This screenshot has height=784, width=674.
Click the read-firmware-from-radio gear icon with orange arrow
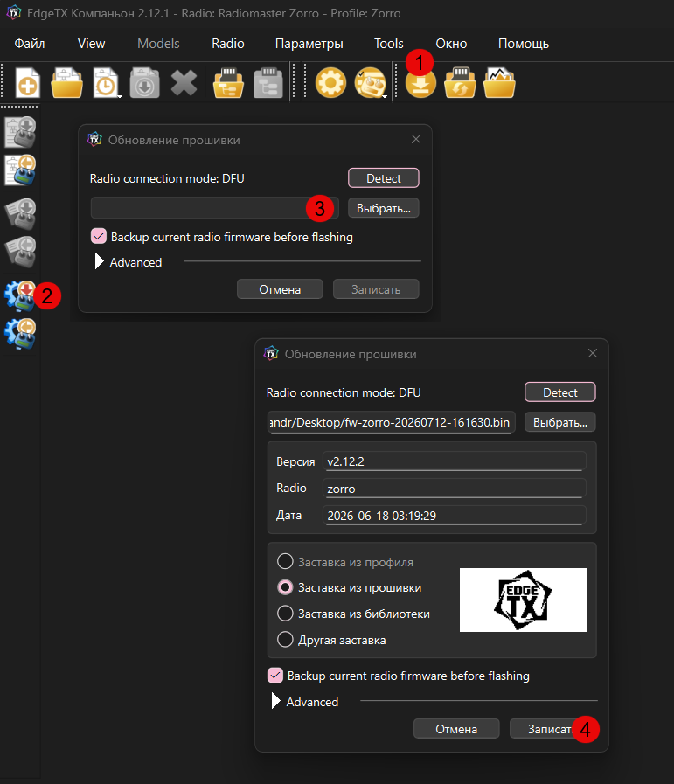pos(20,334)
